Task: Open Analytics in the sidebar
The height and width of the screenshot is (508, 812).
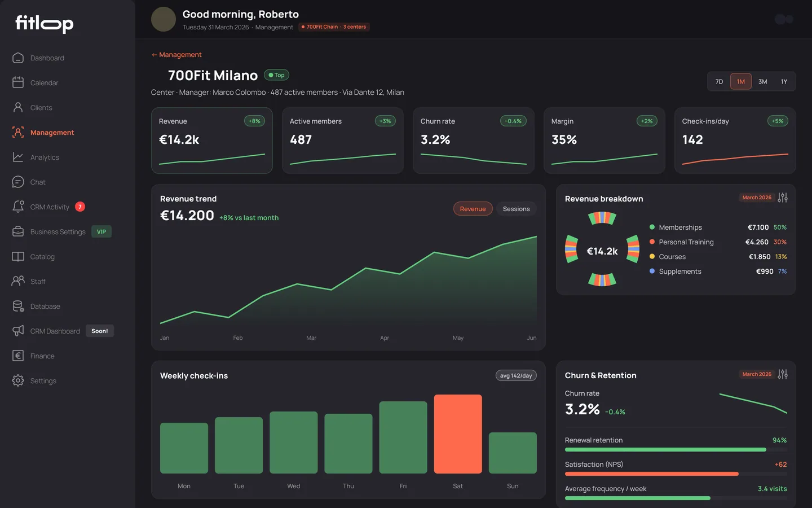Action: (x=45, y=157)
